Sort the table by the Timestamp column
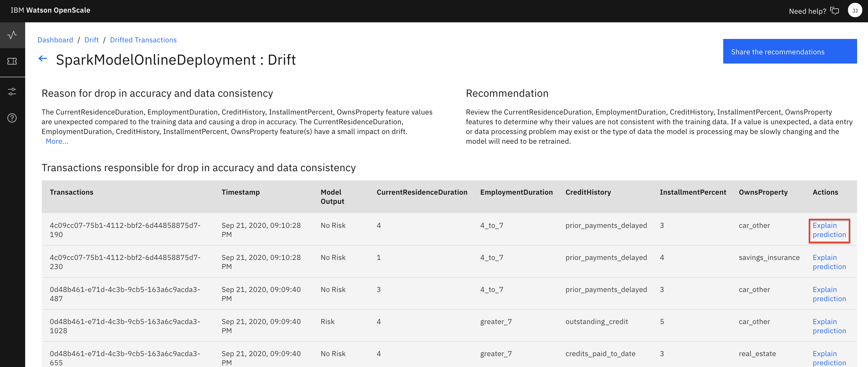The image size is (868, 367). pos(241,192)
